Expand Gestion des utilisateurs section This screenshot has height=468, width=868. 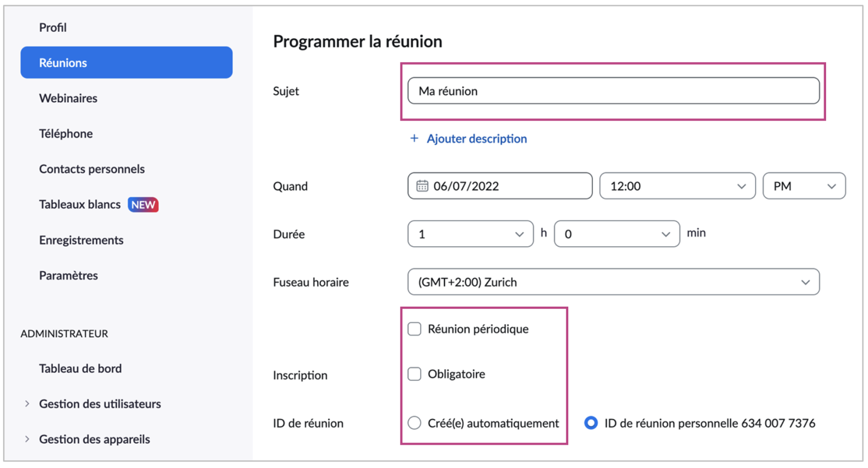click(x=27, y=404)
